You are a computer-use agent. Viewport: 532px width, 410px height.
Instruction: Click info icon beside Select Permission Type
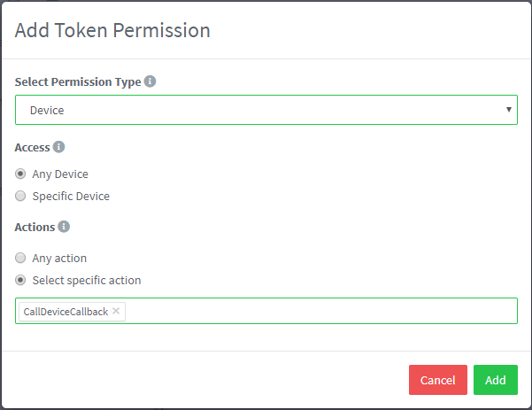[x=150, y=81]
